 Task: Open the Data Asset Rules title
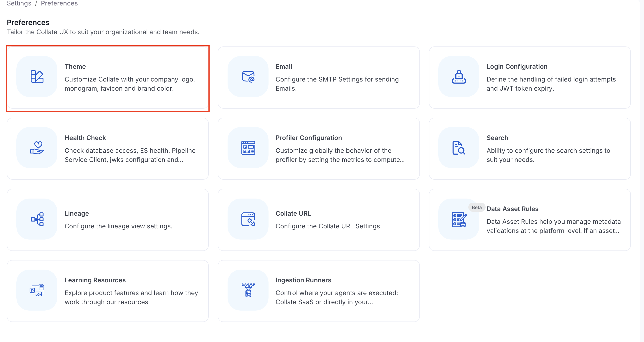[512, 209]
